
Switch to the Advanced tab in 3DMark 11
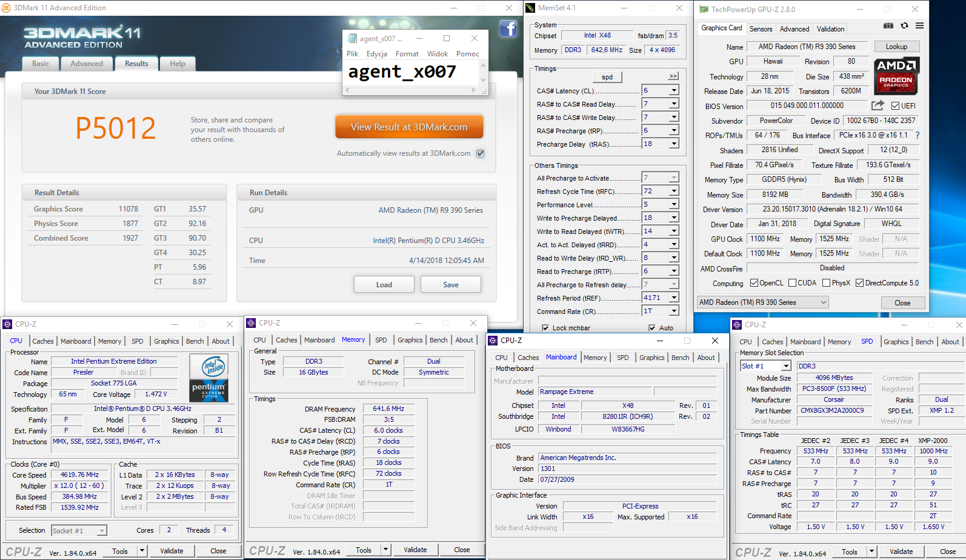[x=87, y=64]
